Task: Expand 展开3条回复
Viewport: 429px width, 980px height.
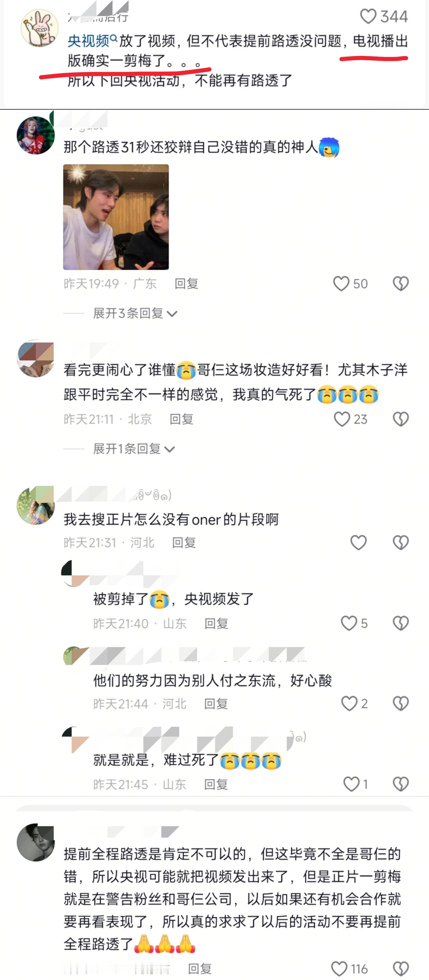Action: [x=135, y=313]
